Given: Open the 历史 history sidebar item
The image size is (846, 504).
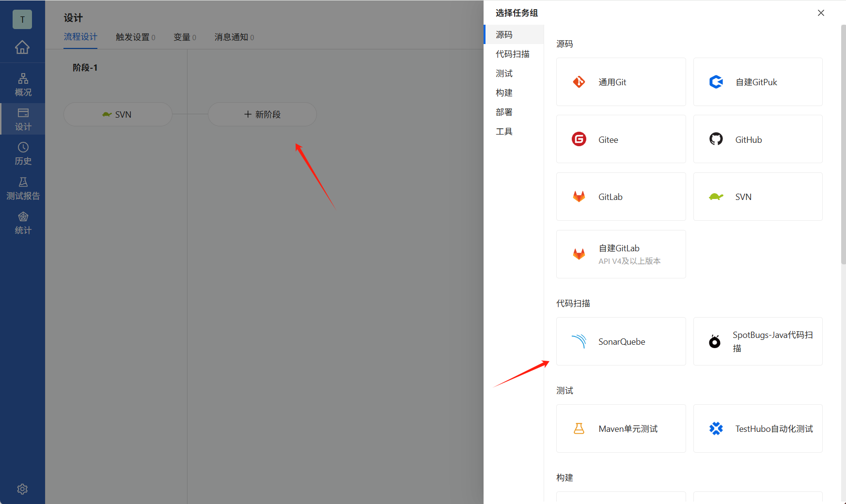Looking at the screenshot, I should pyautogui.click(x=23, y=154).
